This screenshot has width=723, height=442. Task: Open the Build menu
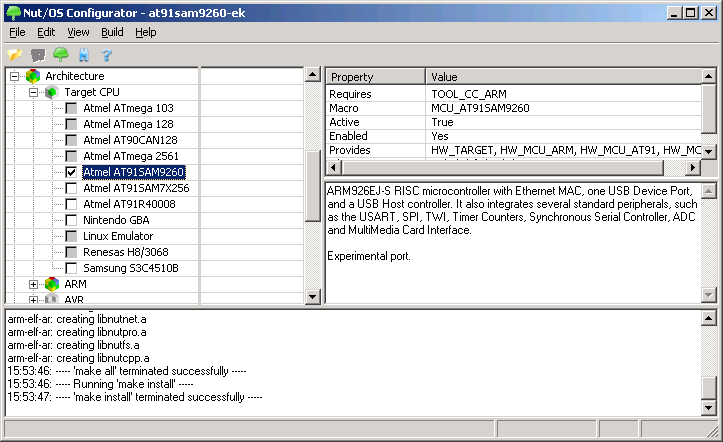(x=112, y=32)
